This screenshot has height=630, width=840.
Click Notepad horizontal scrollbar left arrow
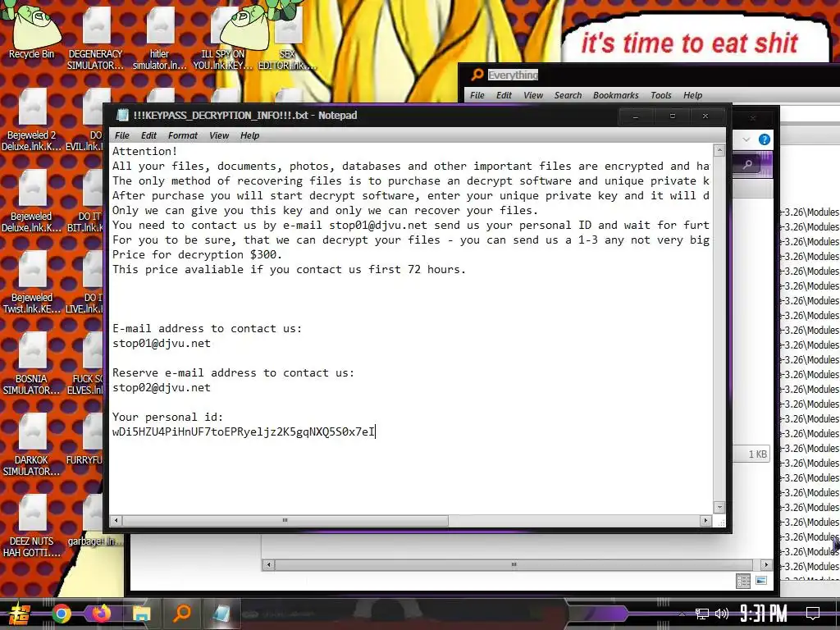pos(116,520)
